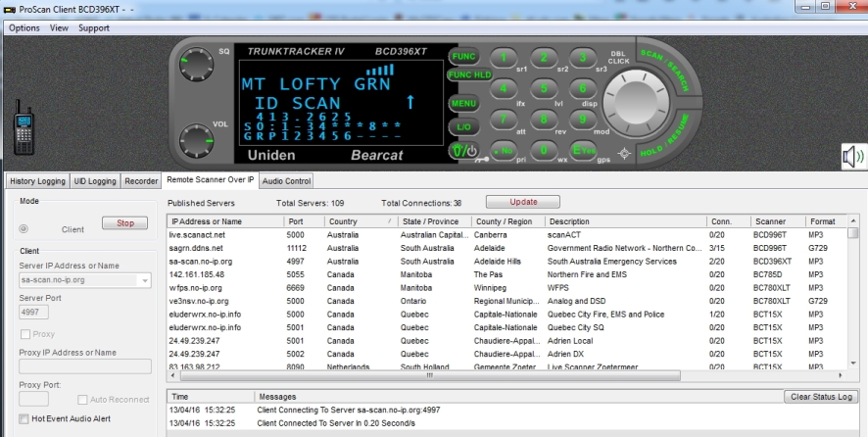Sort by IP Address or Name column

pyautogui.click(x=226, y=221)
